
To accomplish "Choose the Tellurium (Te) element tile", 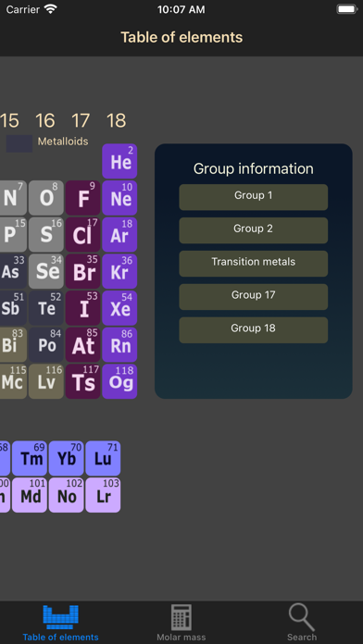I will (46, 308).
